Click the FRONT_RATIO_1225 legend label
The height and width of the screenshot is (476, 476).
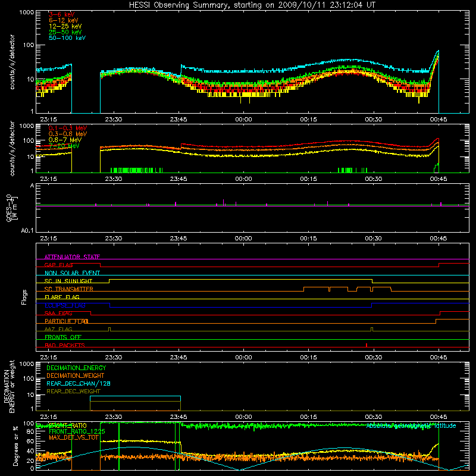[77, 432]
